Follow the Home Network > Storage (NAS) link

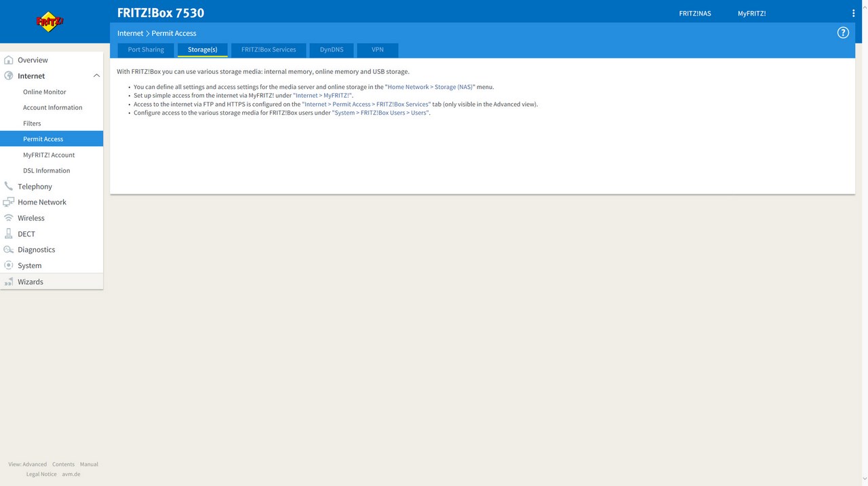pyautogui.click(x=430, y=87)
